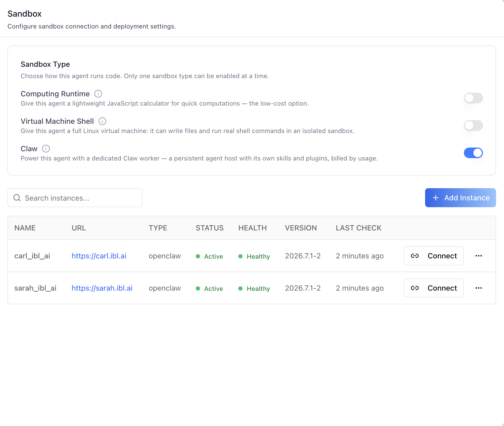
Task: Click the HEALTH column header
Action: (253, 228)
